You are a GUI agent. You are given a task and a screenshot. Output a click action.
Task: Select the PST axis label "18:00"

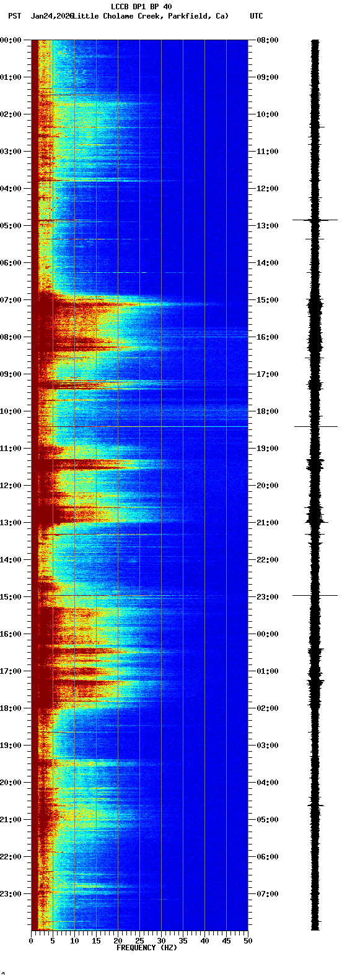(11, 708)
